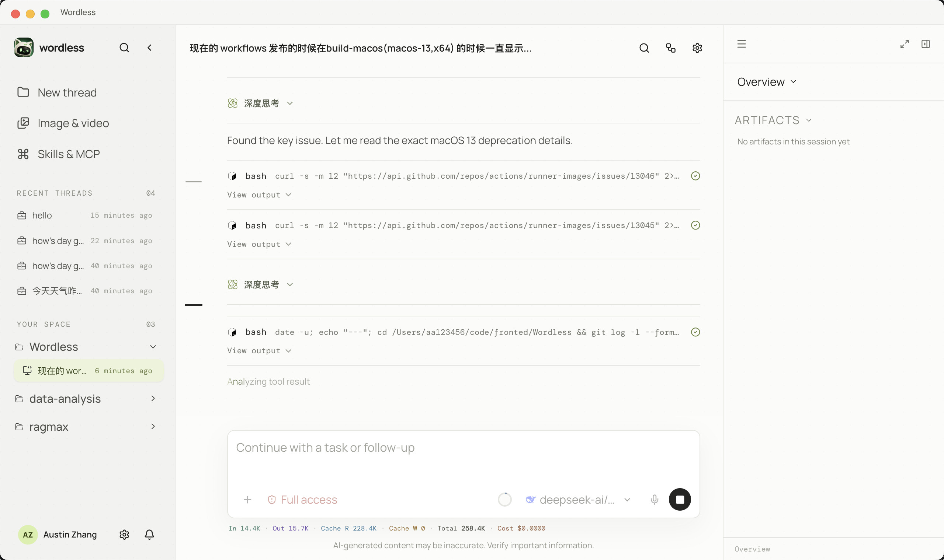Open notifications bell icon

coord(150,534)
